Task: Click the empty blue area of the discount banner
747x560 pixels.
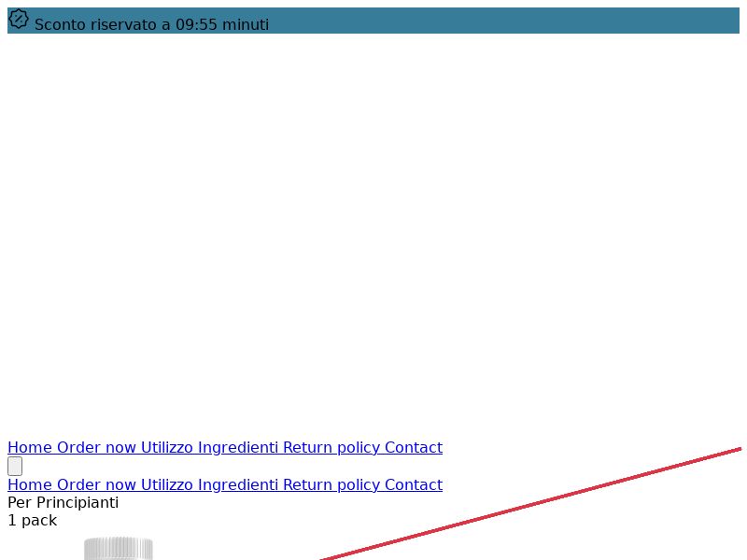Action: point(504,21)
